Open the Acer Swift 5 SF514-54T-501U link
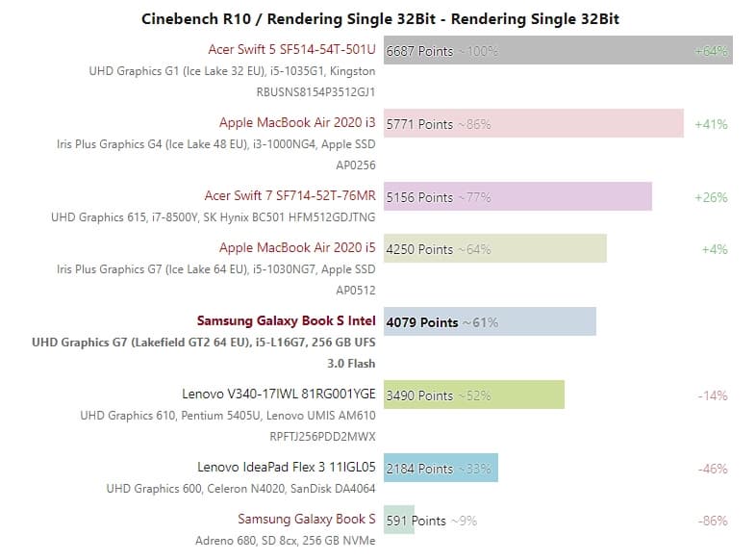 click(291, 49)
